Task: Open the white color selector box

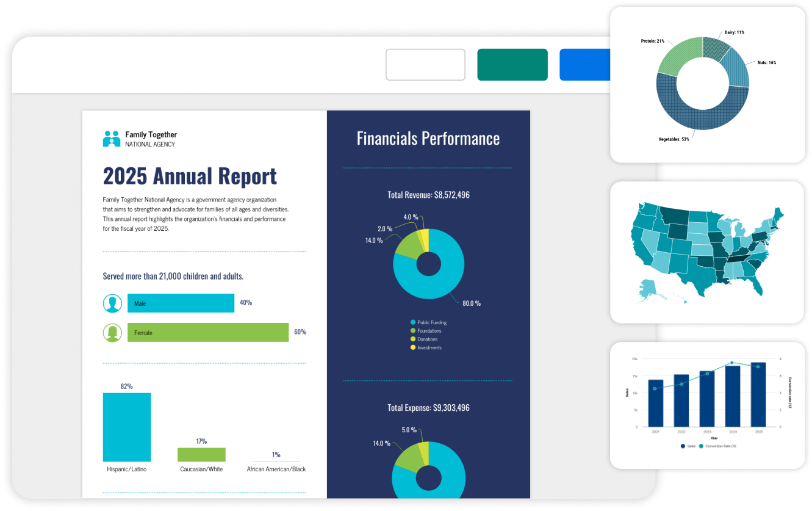Action: [x=425, y=64]
